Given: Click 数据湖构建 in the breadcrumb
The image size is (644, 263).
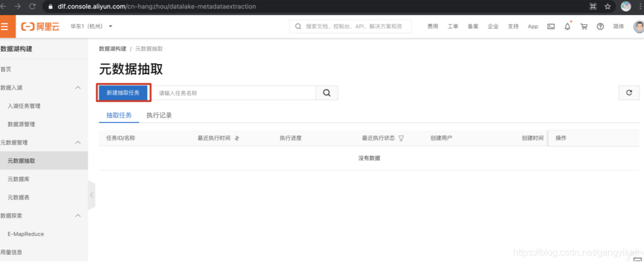Looking at the screenshot, I should 112,49.
